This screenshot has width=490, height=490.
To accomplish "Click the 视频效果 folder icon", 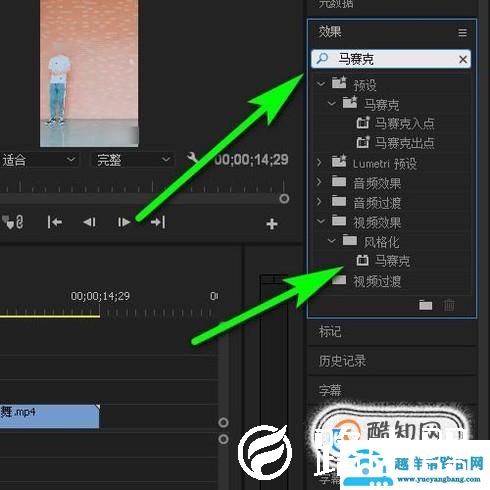I will [339, 221].
